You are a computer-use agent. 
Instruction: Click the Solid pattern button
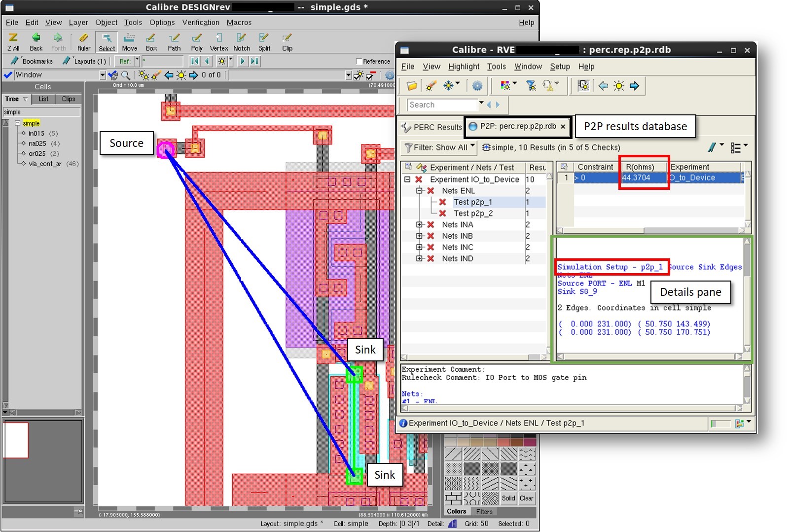(508, 498)
